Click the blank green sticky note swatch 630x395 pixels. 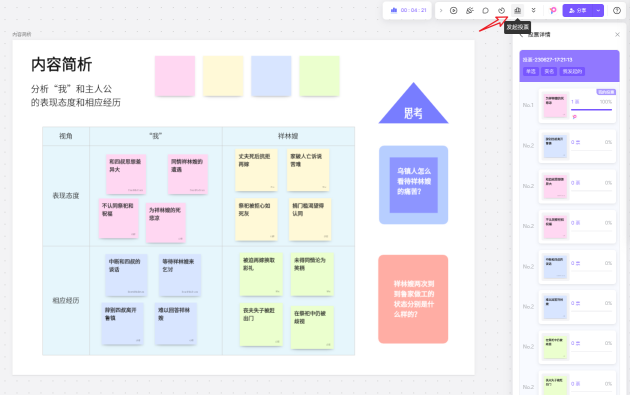tap(319, 76)
